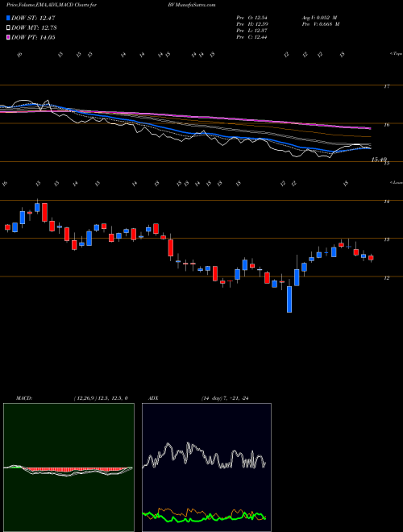Select the 'DOW MT: 12.78' legend label
Image resolution: width=403 pixels, height=532 pixels.
point(34,28)
